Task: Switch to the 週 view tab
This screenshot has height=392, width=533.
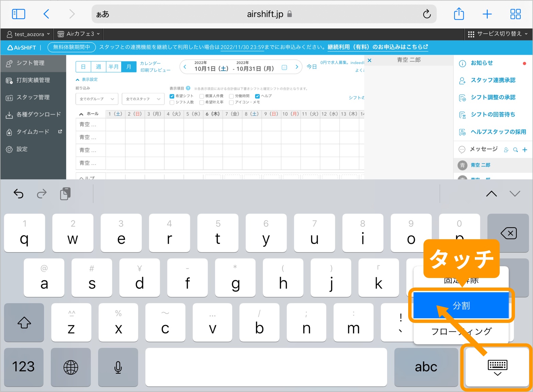Action: (98, 67)
